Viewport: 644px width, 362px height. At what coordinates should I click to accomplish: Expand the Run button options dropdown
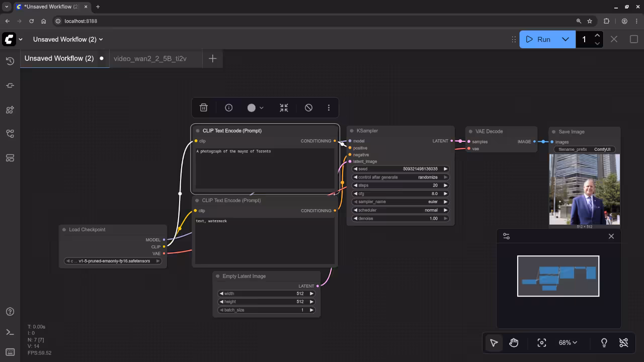coord(565,39)
